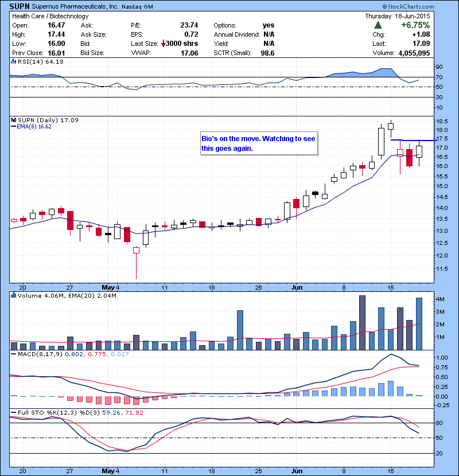Click the Open value 16.47

point(56,25)
